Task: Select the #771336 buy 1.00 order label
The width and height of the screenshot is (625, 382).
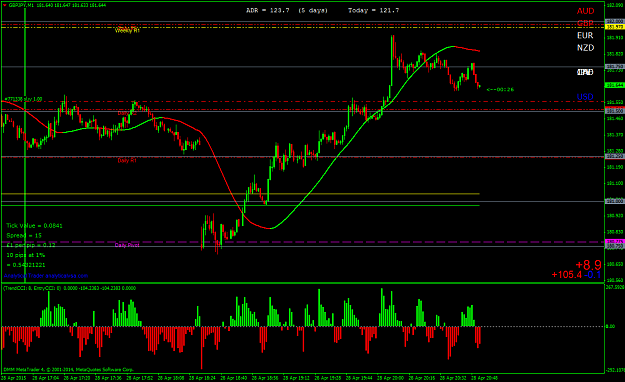Action: [24, 99]
